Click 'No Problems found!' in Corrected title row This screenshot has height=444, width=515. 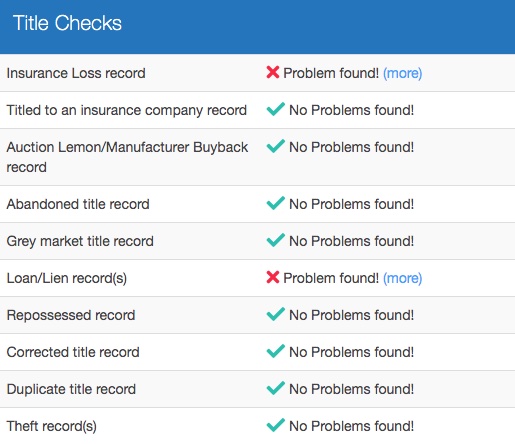click(x=352, y=352)
